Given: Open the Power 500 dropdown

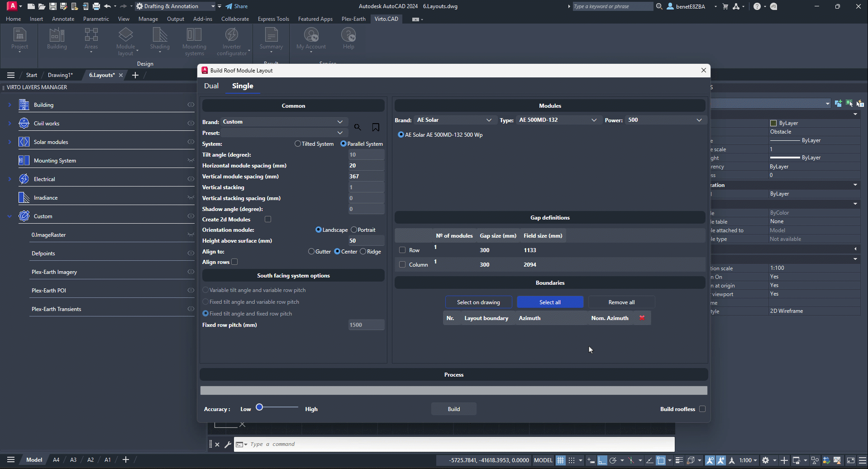Looking at the screenshot, I should (x=665, y=120).
